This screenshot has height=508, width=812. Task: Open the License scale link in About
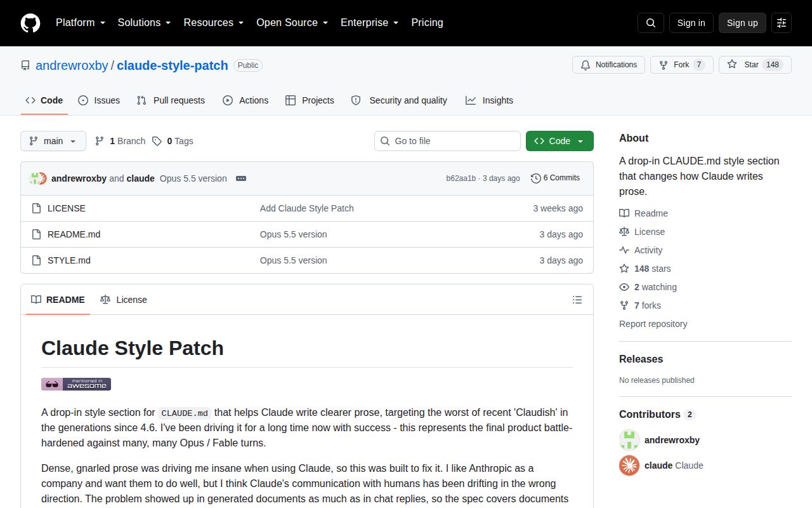pos(643,232)
